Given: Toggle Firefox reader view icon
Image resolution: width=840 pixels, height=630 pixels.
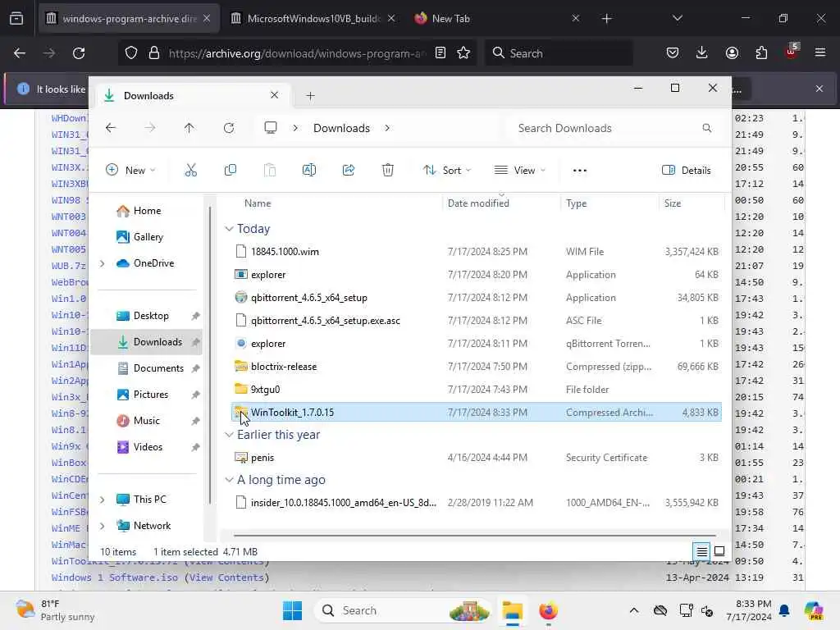Looking at the screenshot, I should click(x=441, y=53).
